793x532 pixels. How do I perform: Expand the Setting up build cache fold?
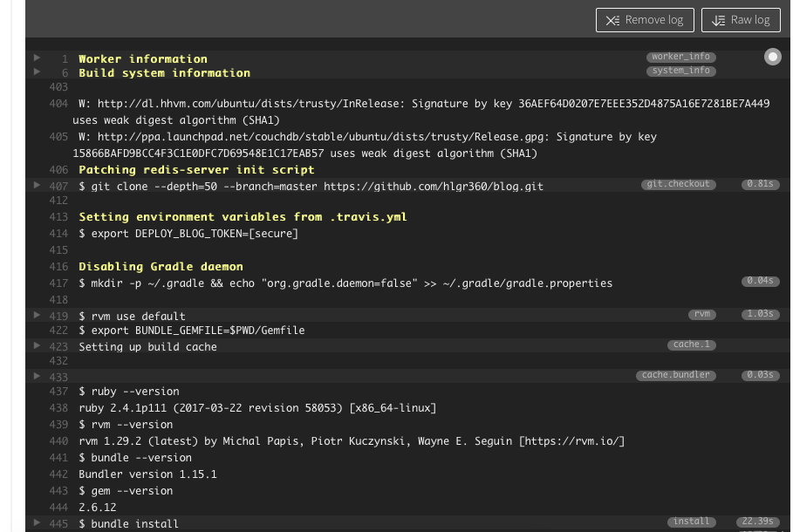pyautogui.click(x=37, y=345)
